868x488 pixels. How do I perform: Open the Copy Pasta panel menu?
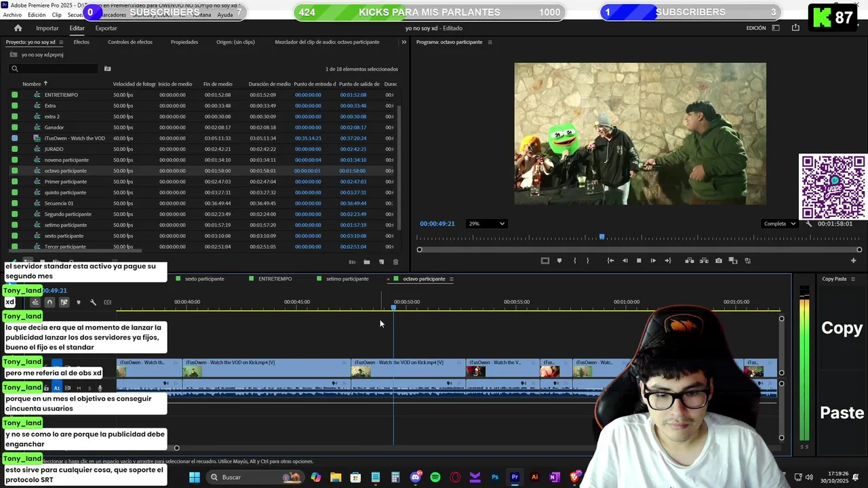click(853, 279)
